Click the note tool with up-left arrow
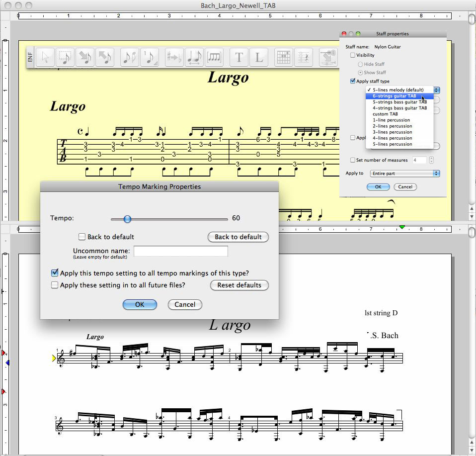 105,57
